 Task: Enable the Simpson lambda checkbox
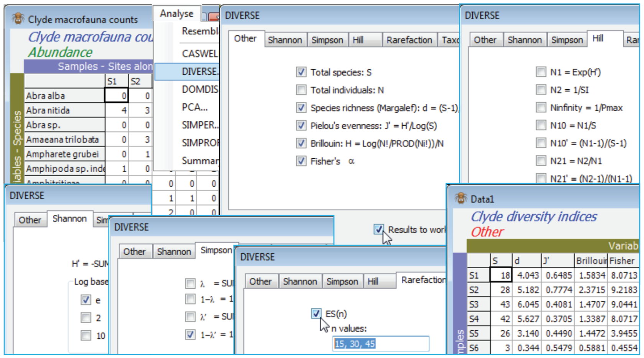[190, 283]
